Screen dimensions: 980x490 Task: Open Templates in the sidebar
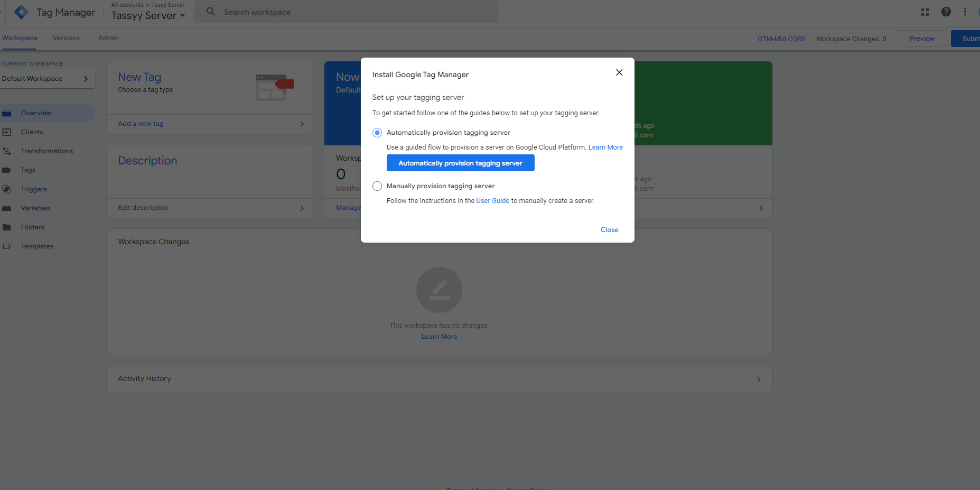pos(37,246)
